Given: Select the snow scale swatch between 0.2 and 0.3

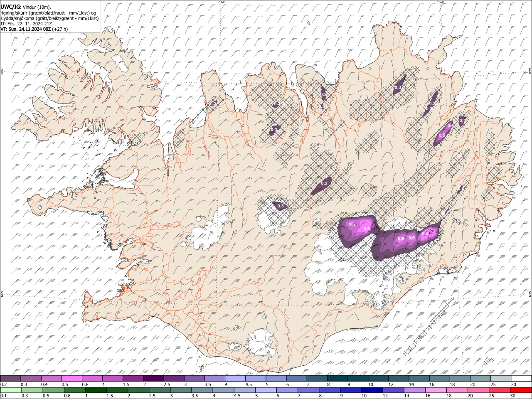Looking at the screenshot, I should click(x=10, y=379).
